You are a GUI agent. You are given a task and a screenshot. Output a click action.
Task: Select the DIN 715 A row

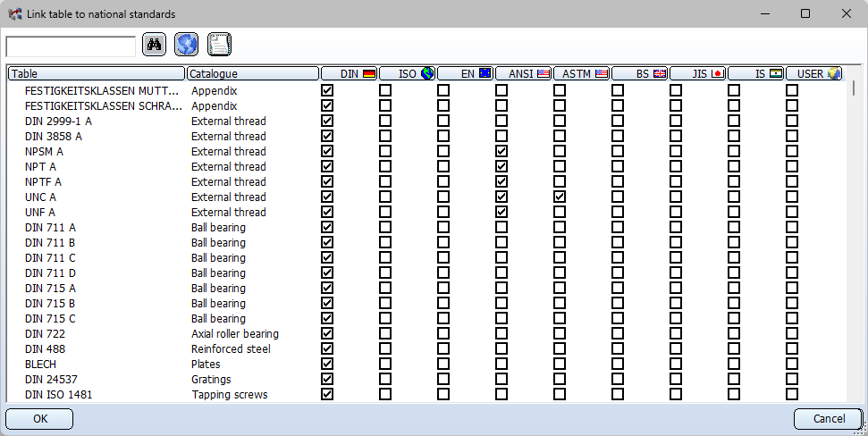point(50,288)
